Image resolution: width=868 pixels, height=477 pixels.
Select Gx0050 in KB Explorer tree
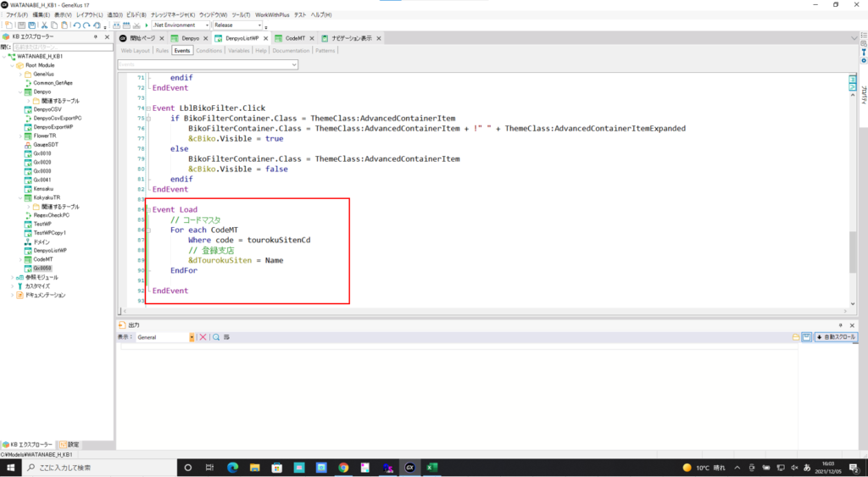tap(42, 269)
